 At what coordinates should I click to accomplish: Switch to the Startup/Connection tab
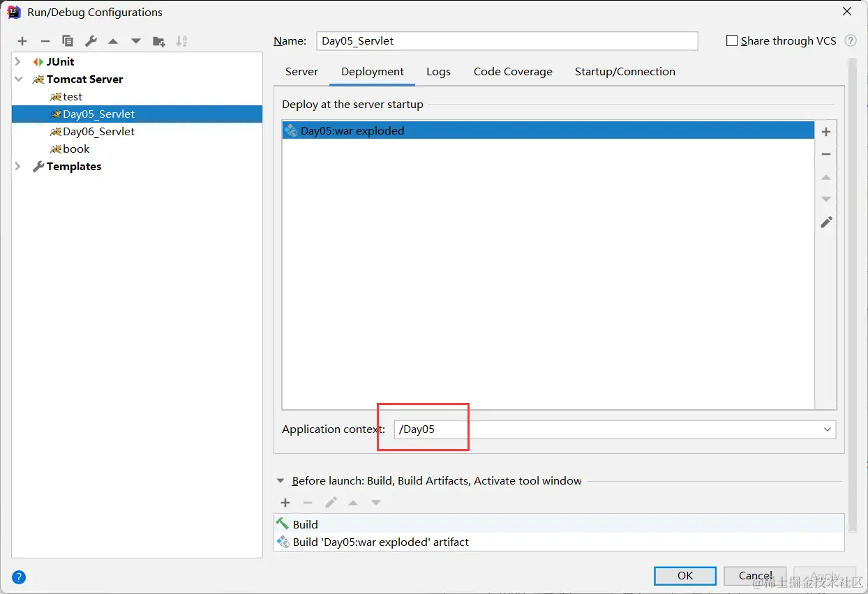tap(625, 72)
